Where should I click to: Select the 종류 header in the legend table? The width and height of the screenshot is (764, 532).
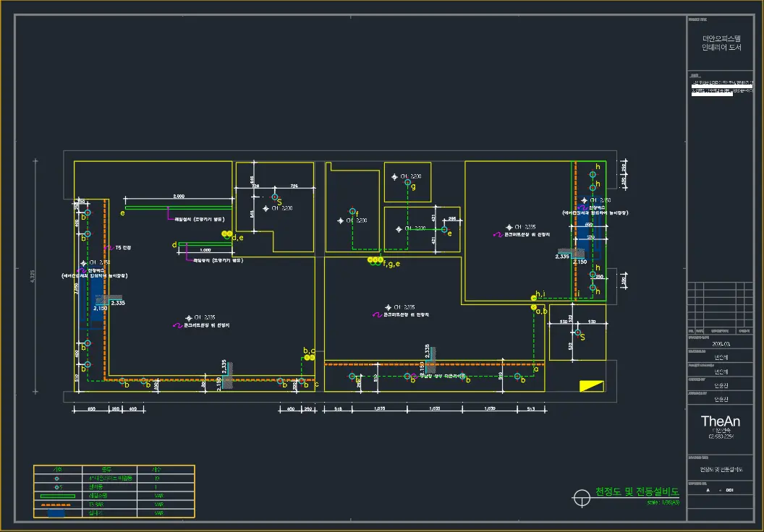coord(106,470)
